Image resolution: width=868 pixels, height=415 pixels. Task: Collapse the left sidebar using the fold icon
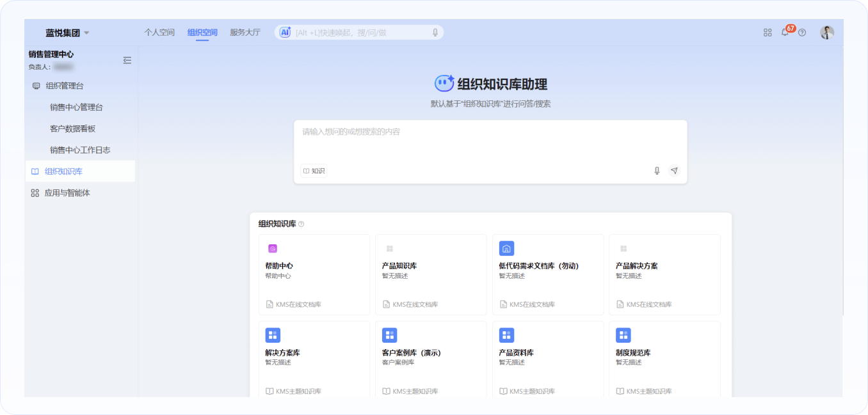click(127, 60)
